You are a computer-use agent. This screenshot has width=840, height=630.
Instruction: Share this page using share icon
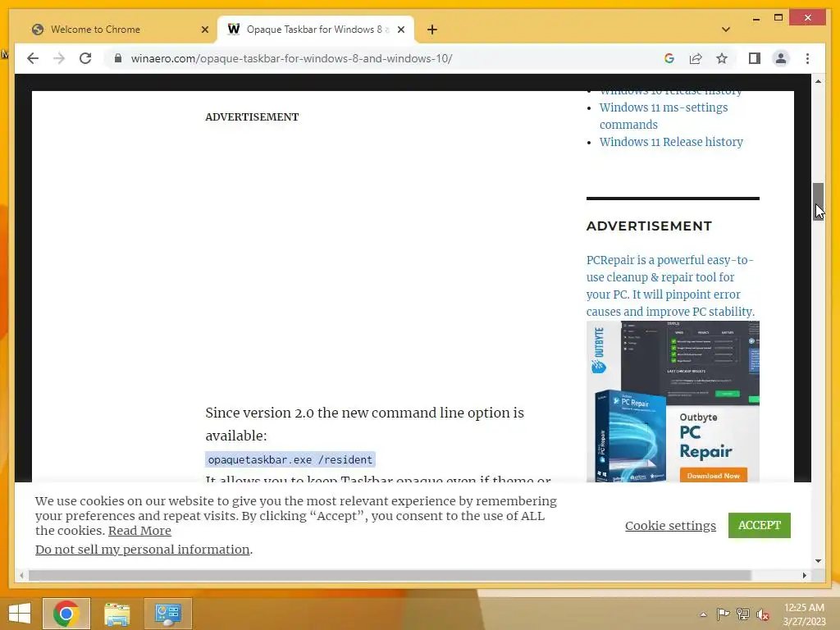(696, 58)
